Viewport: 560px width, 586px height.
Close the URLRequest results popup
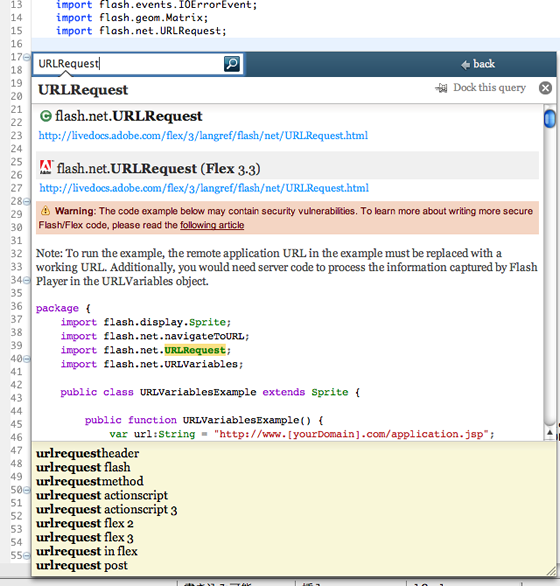point(545,88)
